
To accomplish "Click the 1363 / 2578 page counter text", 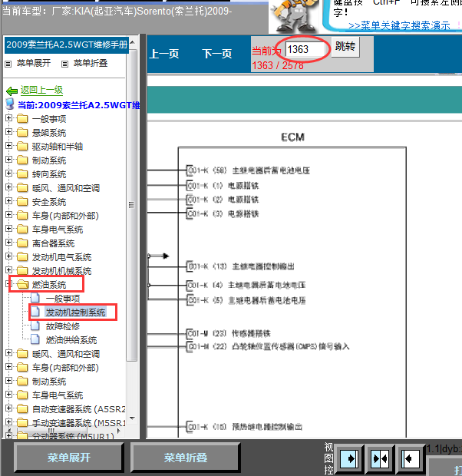I will [278, 65].
